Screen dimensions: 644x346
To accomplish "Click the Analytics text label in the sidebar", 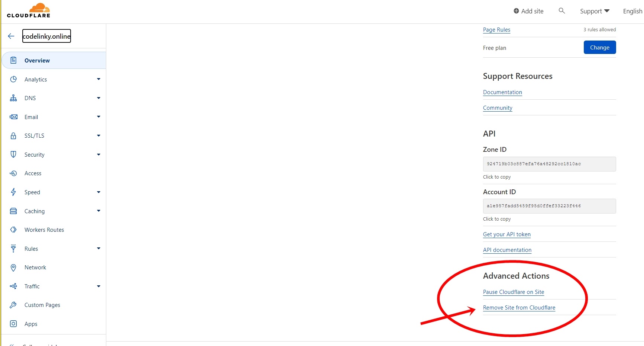I will [x=36, y=80].
